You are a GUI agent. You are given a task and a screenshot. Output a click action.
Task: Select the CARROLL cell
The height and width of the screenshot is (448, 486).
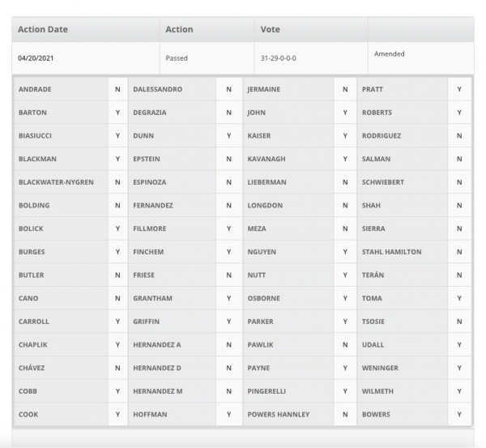[x=61, y=322]
